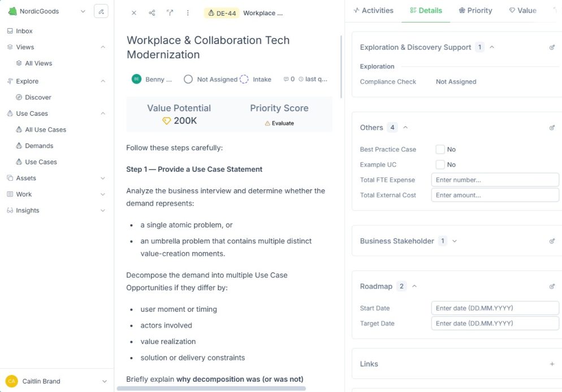Expand the Business Stakeholder group

pos(455,241)
